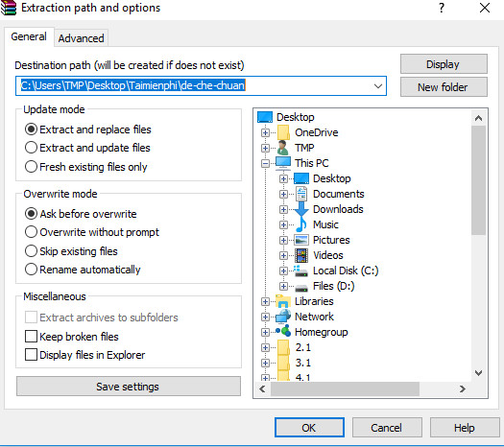Open the destination path dropdown arrow
This screenshot has height=447, width=504.
tap(378, 86)
